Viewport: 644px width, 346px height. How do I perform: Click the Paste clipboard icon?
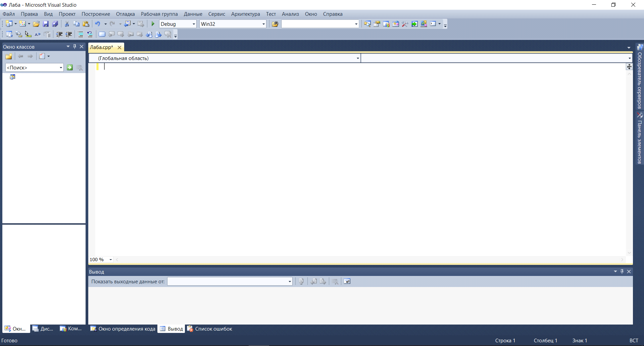pos(86,24)
